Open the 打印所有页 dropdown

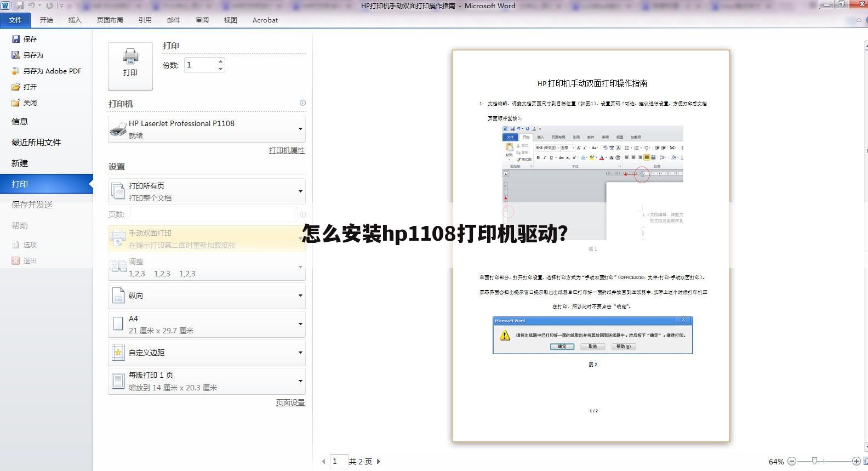[207, 191]
